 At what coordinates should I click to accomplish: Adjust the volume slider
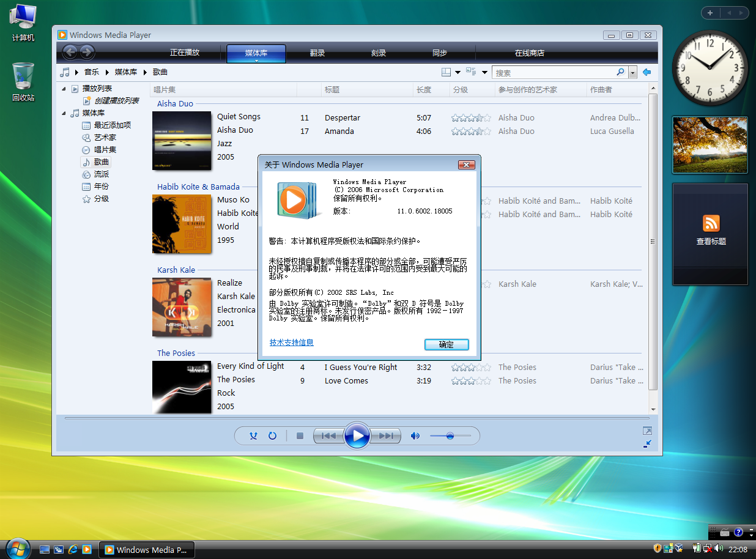[x=451, y=435]
